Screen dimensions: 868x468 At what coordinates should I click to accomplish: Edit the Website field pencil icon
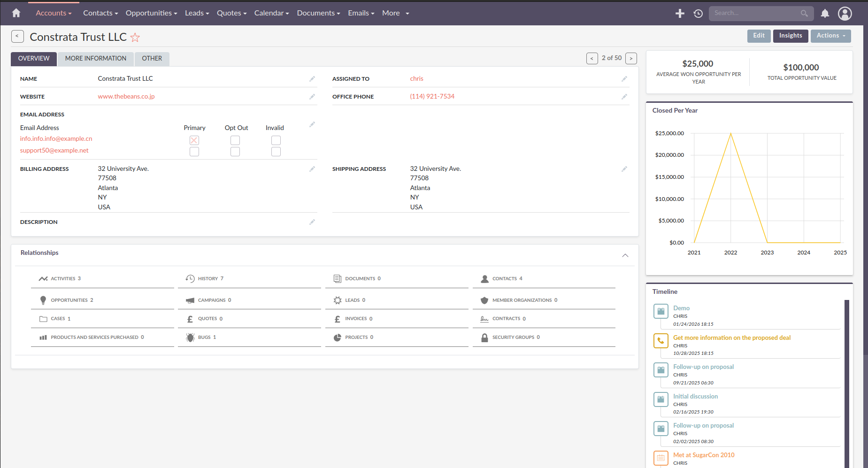tap(312, 97)
